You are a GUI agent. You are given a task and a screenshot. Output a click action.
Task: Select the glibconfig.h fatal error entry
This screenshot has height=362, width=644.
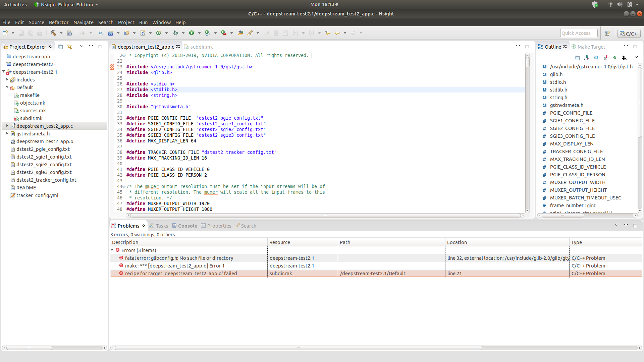179,258
